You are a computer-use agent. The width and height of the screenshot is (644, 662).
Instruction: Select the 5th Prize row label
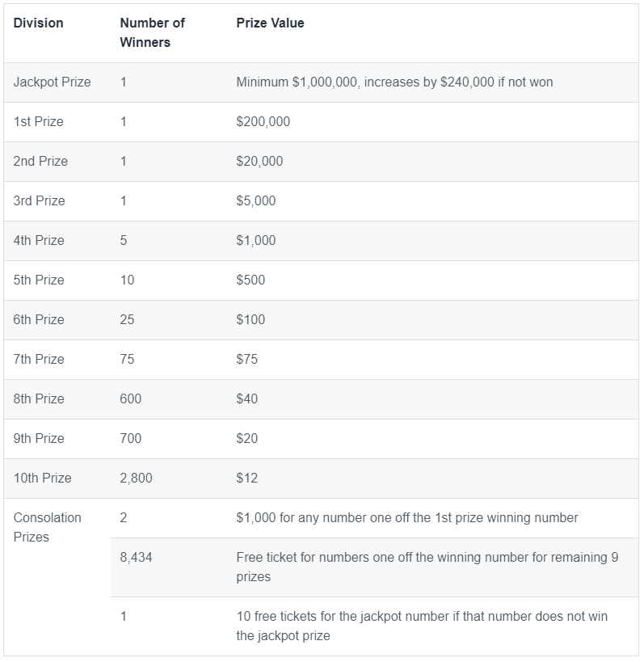click(x=39, y=280)
